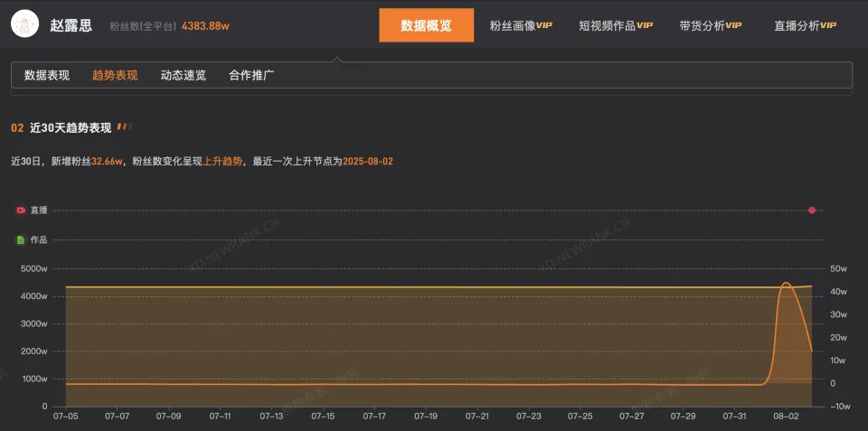Click the red 直播 live icon
Screen dimensions: 868x431
click(21, 211)
